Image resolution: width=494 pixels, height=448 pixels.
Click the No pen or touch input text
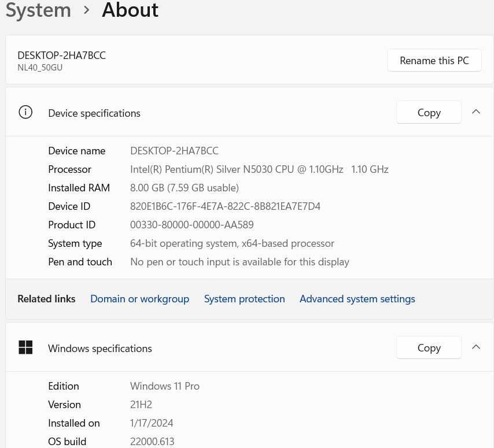pyautogui.click(x=239, y=262)
